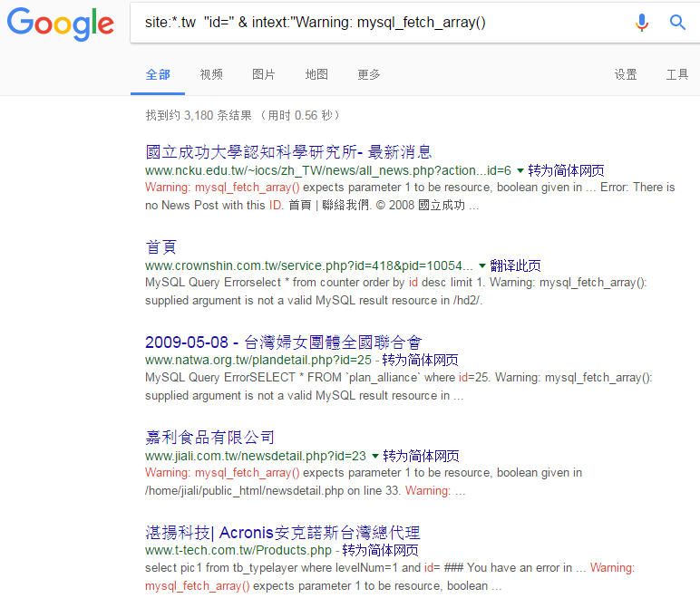Click snippet text '/home/jiali/public_html/newsdetail.php on line 33'
This screenshot has height=598, width=700.
272,490
